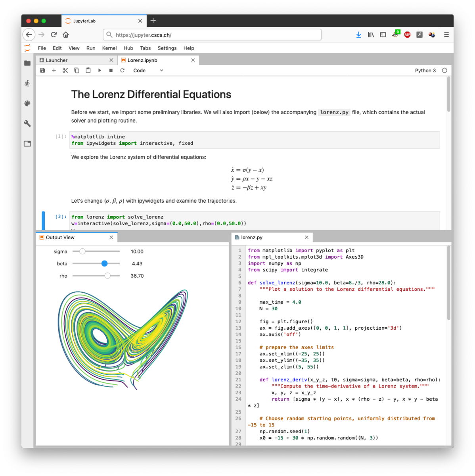Open the wrench tools sidebar icon
This screenshot has width=475, height=476.
click(27, 124)
